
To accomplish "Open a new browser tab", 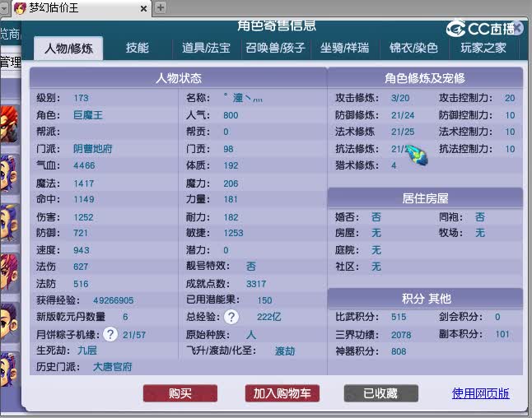I will (161, 7).
